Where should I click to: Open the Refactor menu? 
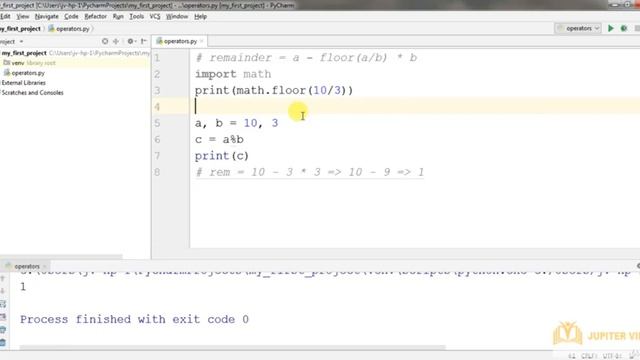(95, 16)
